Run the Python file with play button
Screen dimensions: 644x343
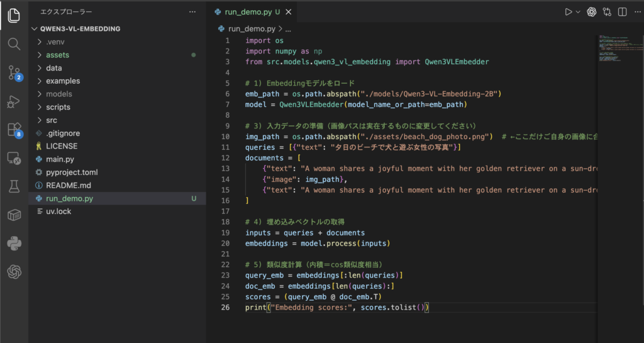coord(569,12)
